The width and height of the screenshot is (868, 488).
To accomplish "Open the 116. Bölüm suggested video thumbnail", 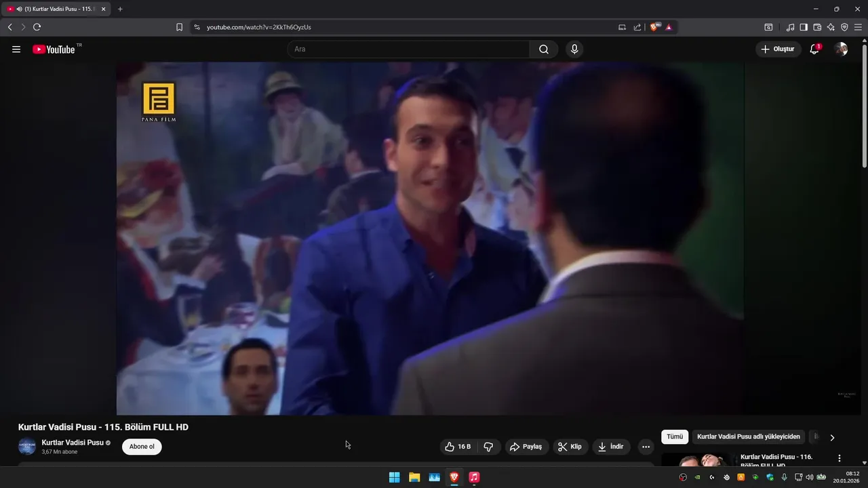I will coord(697,460).
